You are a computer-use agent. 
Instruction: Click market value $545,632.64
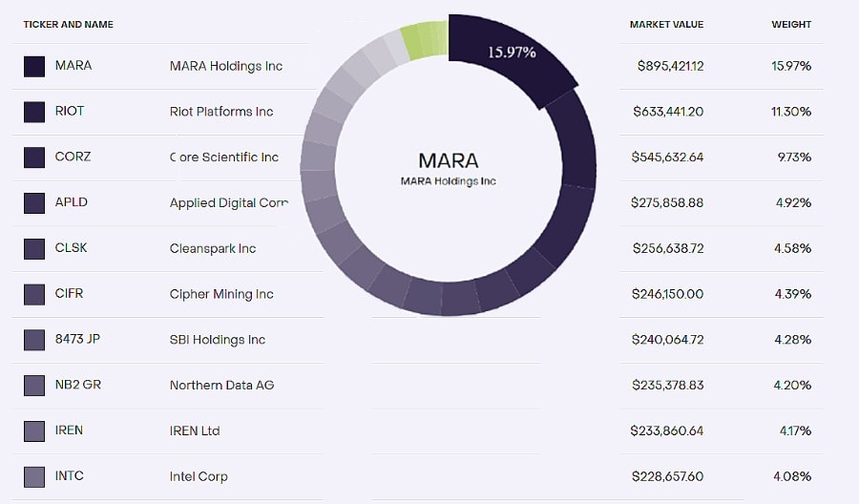(667, 157)
